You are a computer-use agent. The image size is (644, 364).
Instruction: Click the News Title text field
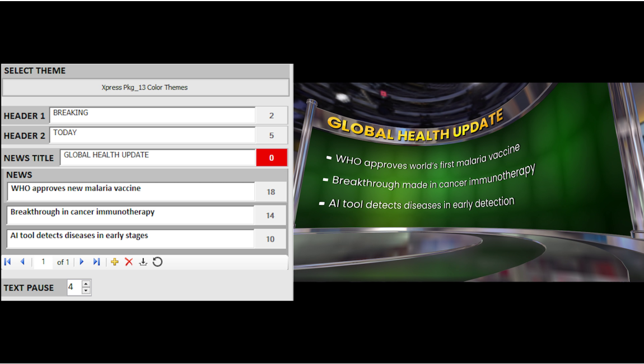pos(157,157)
